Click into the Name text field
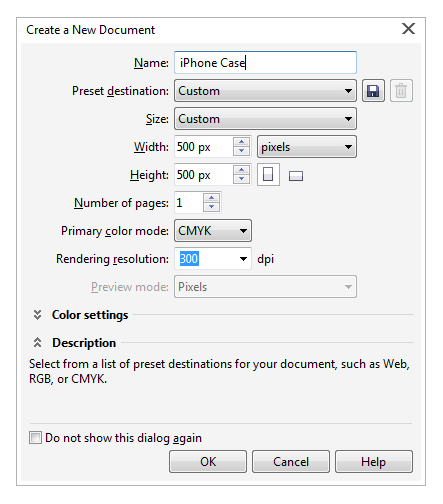Screen dimensions: 443x504 point(265,63)
